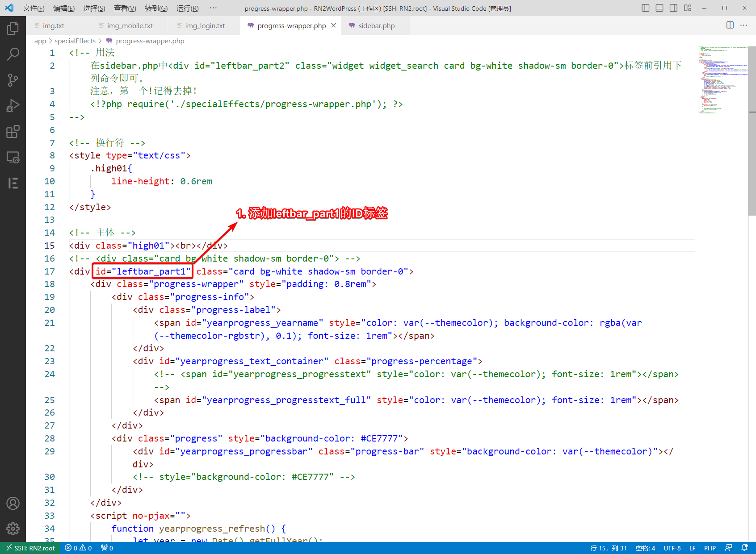The image size is (756, 554).
Task: Change file encoding UTF-8
Action: click(672, 548)
